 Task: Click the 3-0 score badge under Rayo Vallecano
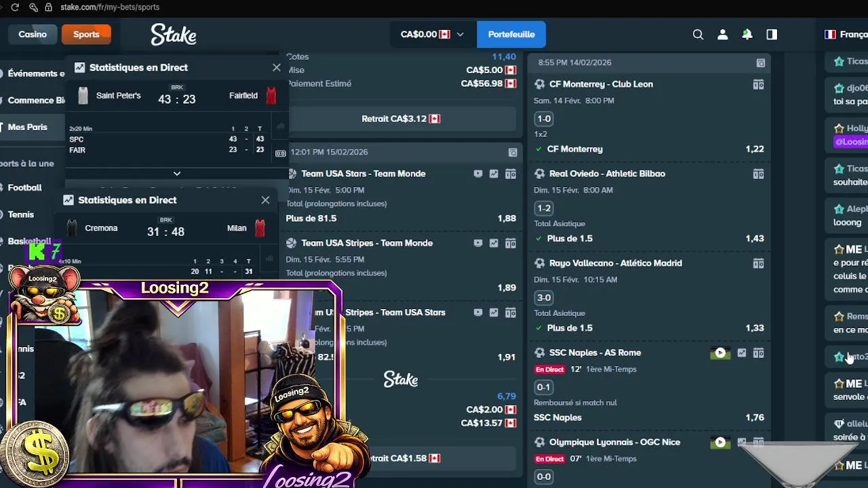pyautogui.click(x=544, y=298)
